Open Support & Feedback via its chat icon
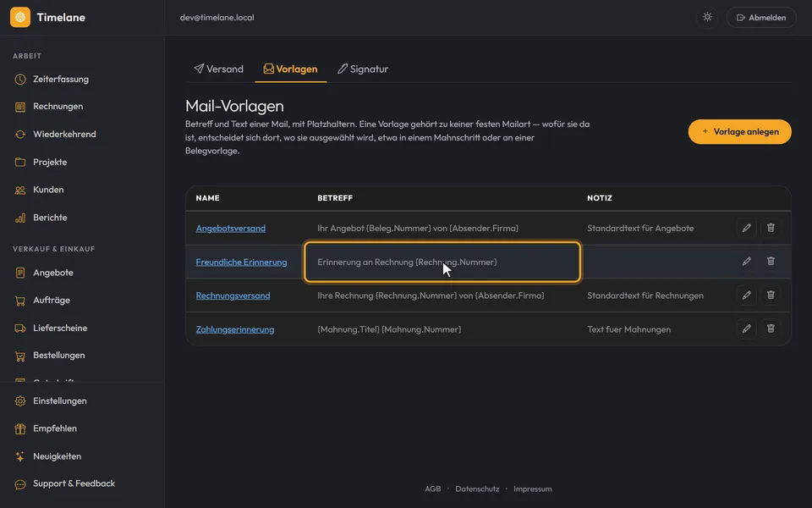This screenshot has width=812, height=508. pyautogui.click(x=20, y=484)
